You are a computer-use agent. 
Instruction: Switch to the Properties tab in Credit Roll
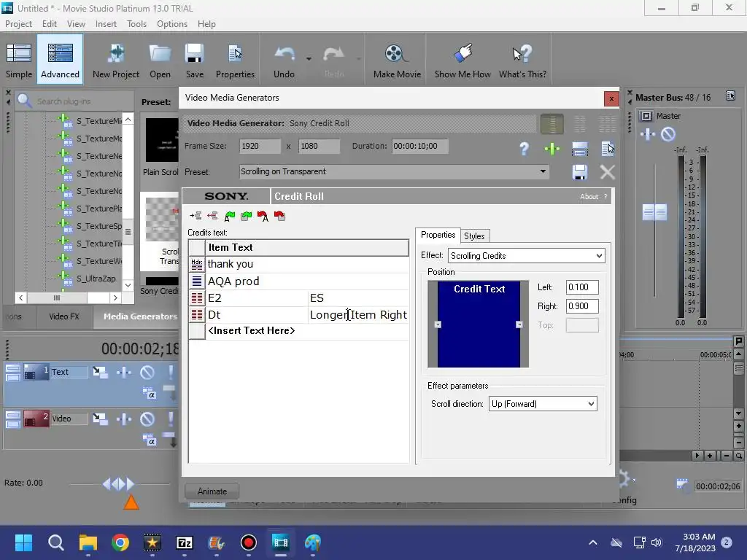click(x=438, y=235)
